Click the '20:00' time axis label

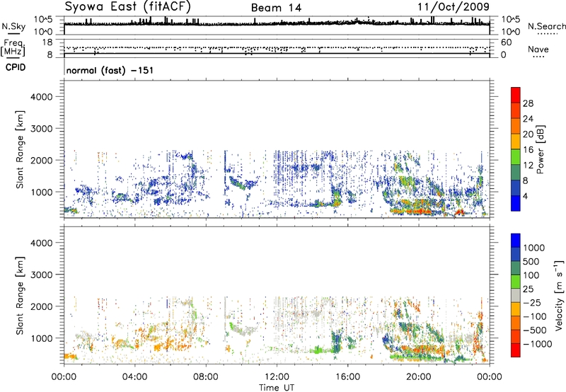click(419, 377)
